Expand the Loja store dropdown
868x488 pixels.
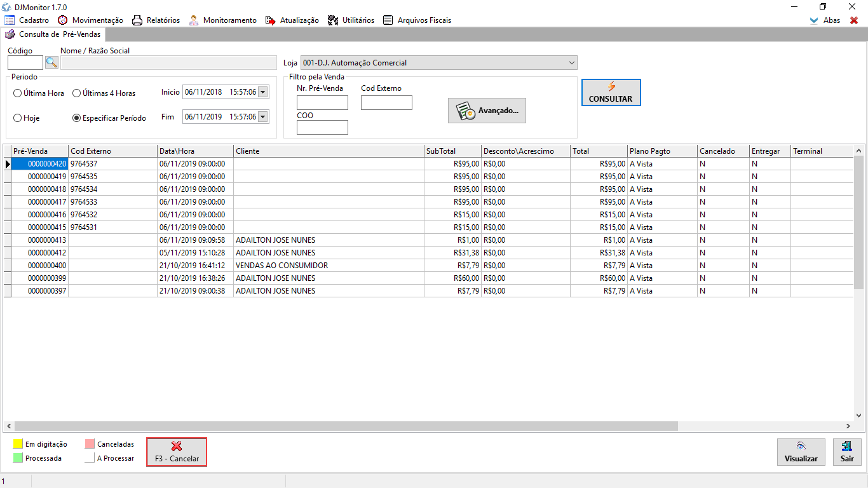(x=571, y=63)
